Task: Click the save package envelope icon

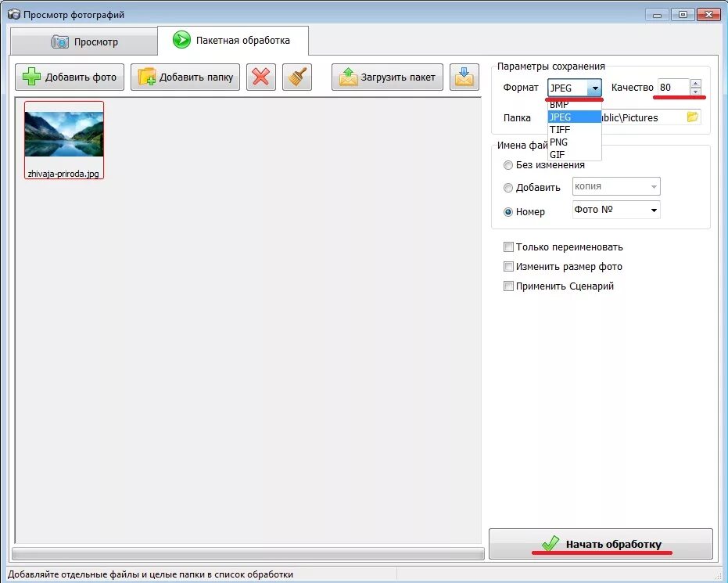Action: click(x=464, y=77)
